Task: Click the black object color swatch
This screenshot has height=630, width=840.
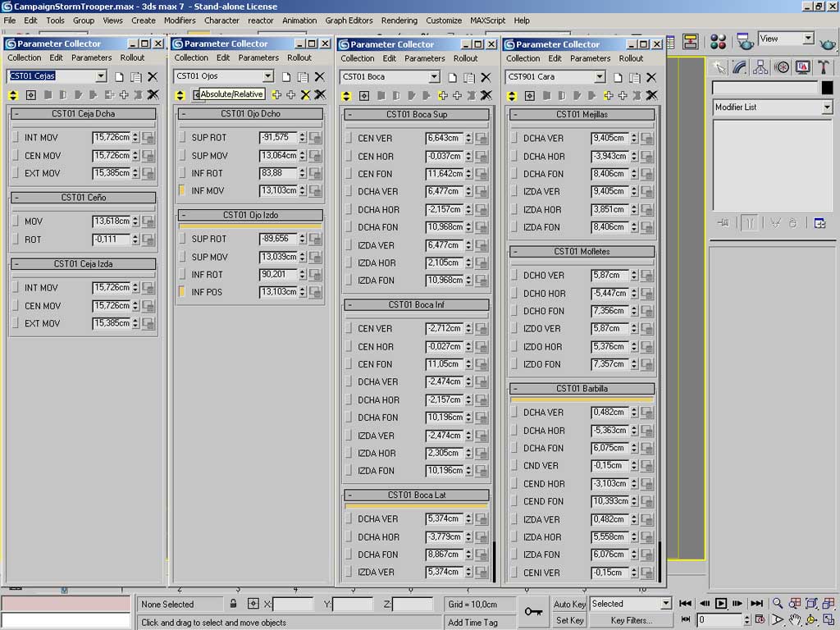Action: pyautogui.click(x=827, y=87)
